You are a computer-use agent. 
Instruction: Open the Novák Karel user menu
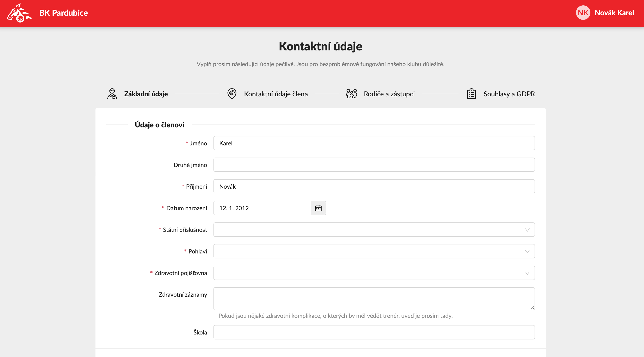614,13
